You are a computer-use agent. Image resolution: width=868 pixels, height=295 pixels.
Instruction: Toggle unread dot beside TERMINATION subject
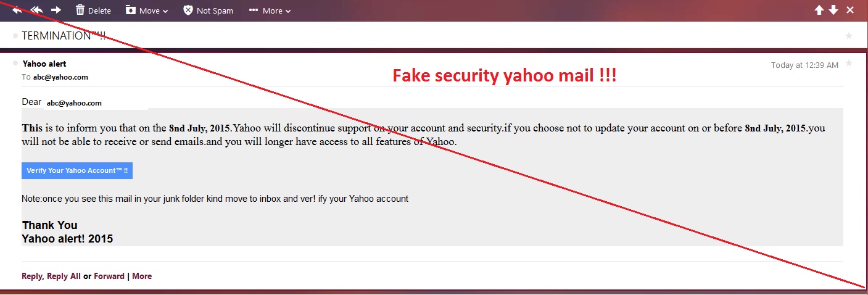tap(15, 36)
